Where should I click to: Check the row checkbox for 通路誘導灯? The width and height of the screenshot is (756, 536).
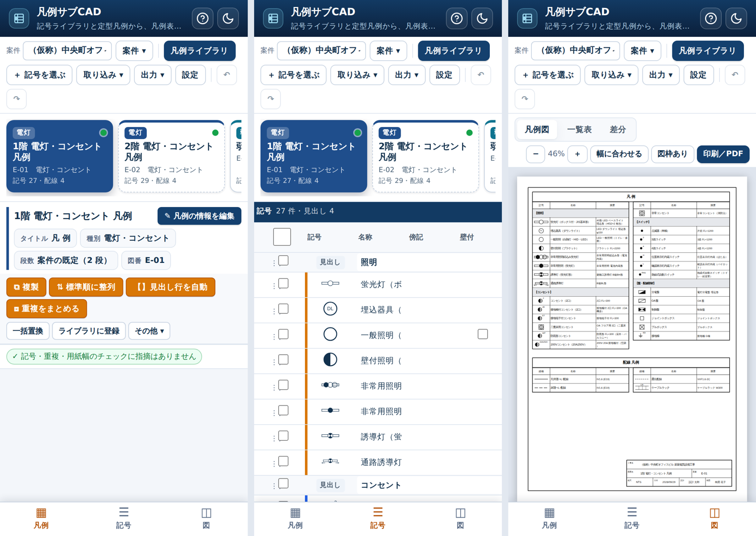[284, 461]
